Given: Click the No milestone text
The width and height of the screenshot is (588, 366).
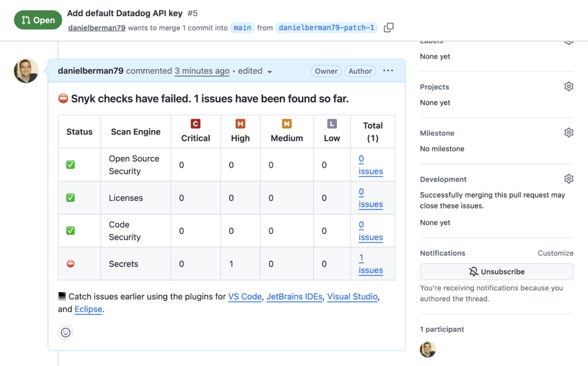Looking at the screenshot, I should point(442,149).
